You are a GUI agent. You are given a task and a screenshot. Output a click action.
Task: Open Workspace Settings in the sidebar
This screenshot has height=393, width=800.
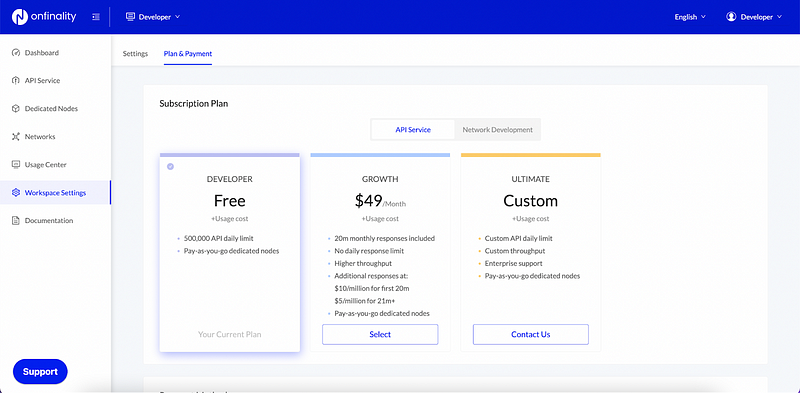click(55, 192)
